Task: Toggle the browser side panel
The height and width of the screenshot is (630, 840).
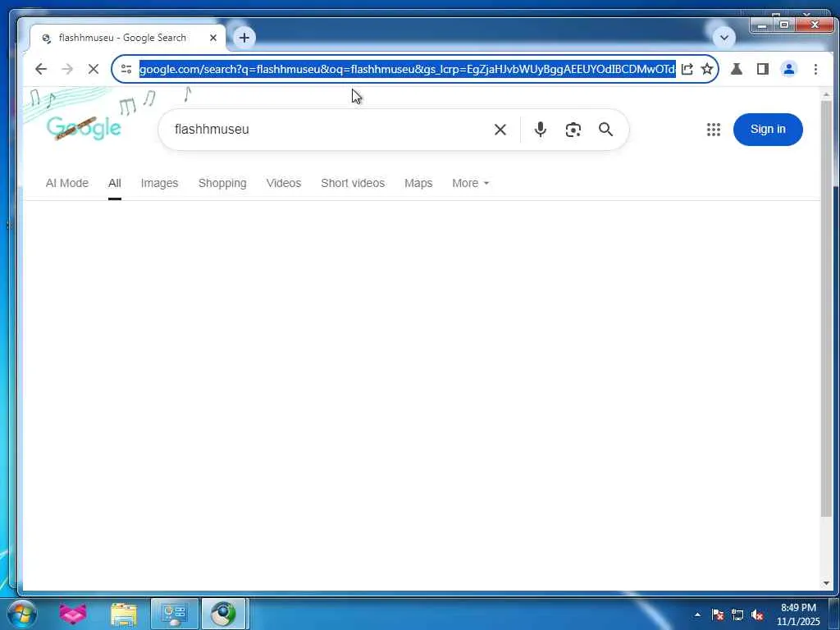Action: [x=763, y=69]
